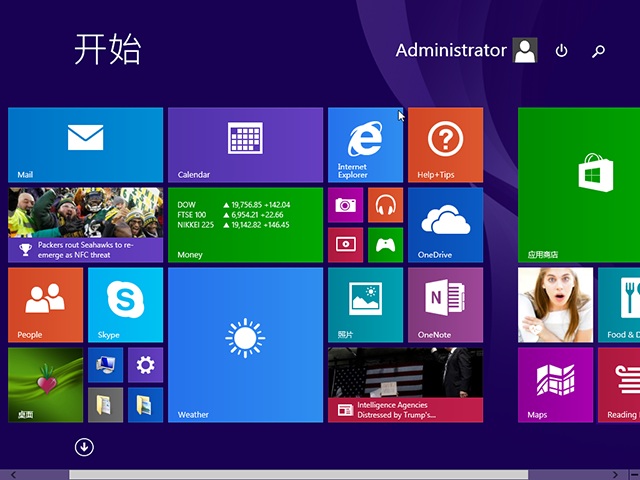The height and width of the screenshot is (480, 640).
Task: Open the Music headphones tile
Action: coord(385,205)
